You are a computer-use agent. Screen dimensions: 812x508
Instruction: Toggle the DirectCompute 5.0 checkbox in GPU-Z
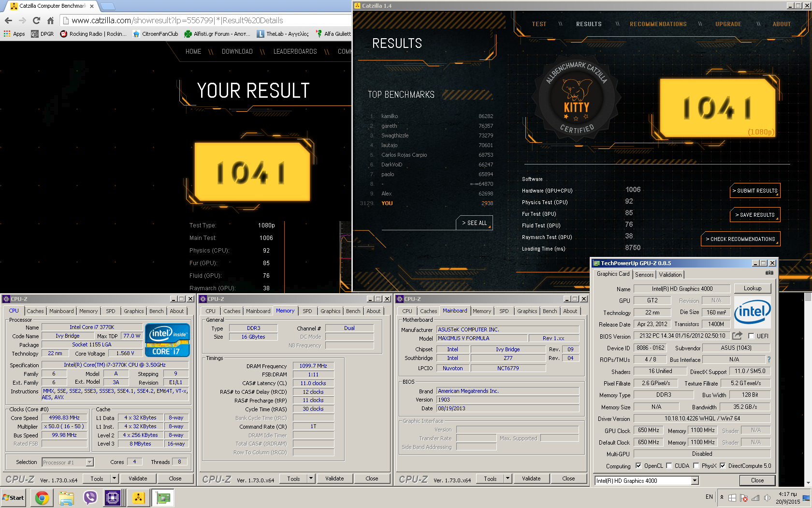(x=723, y=465)
